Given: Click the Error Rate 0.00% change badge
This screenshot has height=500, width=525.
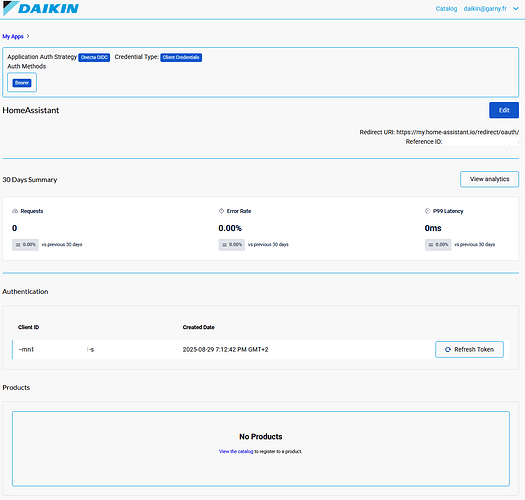Looking at the screenshot, I should 232,245.
